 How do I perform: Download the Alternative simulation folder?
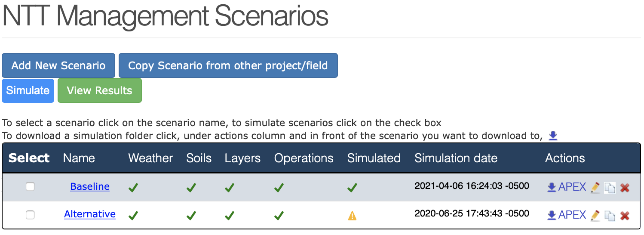tap(552, 215)
